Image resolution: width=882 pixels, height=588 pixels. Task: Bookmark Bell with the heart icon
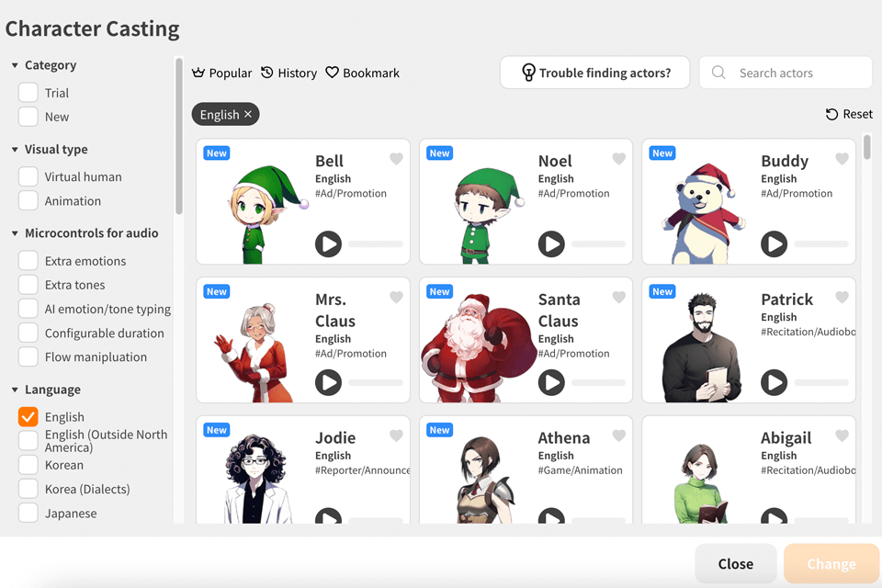pyautogui.click(x=396, y=159)
